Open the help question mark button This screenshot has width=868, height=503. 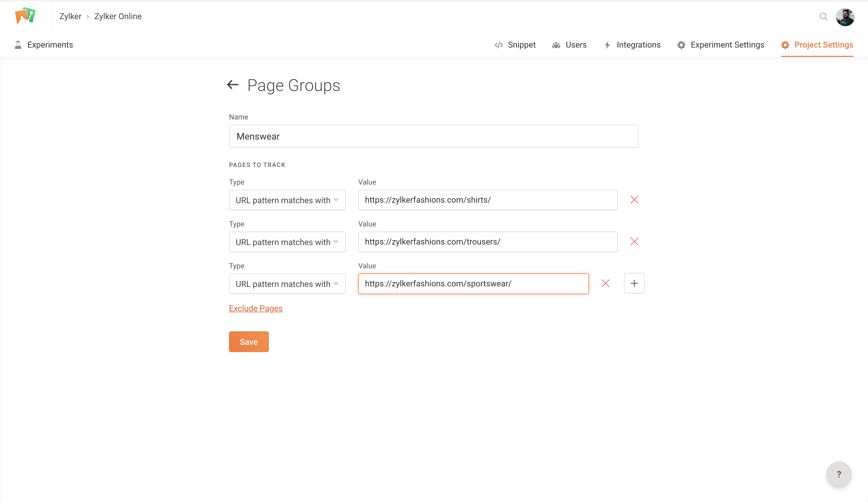[839, 474]
